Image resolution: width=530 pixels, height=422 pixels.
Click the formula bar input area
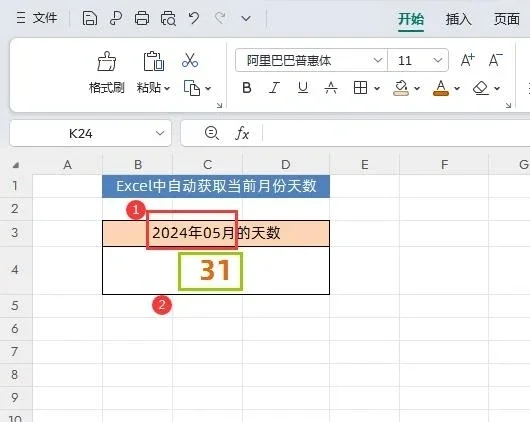coord(396,133)
